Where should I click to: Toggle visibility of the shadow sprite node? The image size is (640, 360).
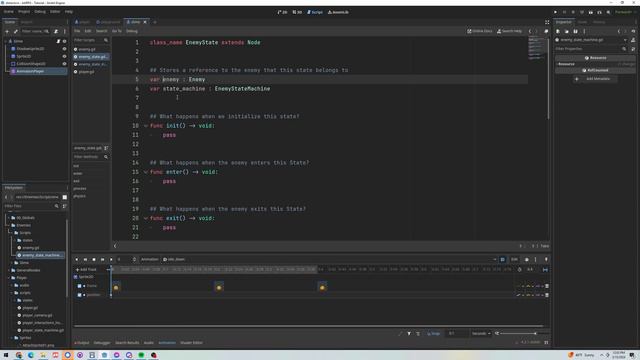click(64, 49)
